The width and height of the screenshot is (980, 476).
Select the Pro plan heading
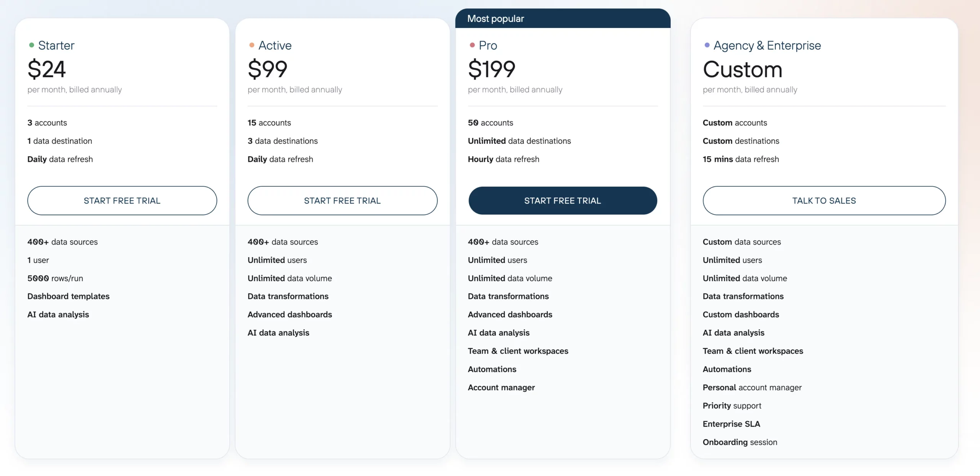pyautogui.click(x=488, y=45)
